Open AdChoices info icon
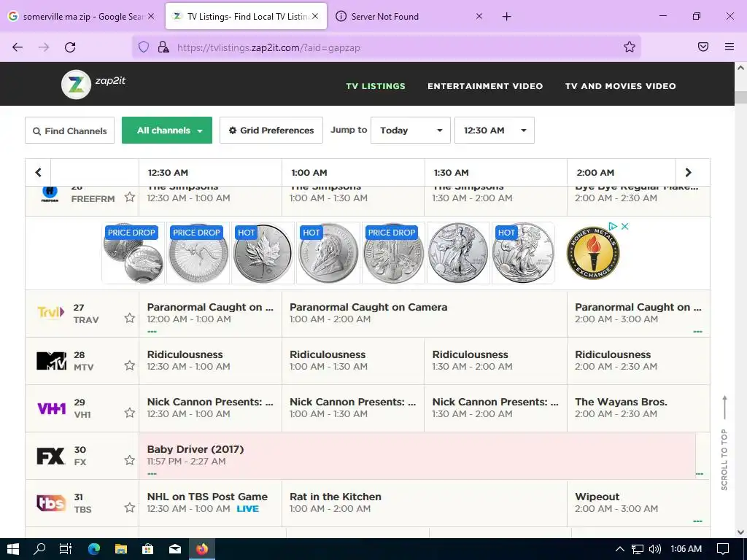Image resolution: width=747 pixels, height=560 pixels. coord(613,226)
